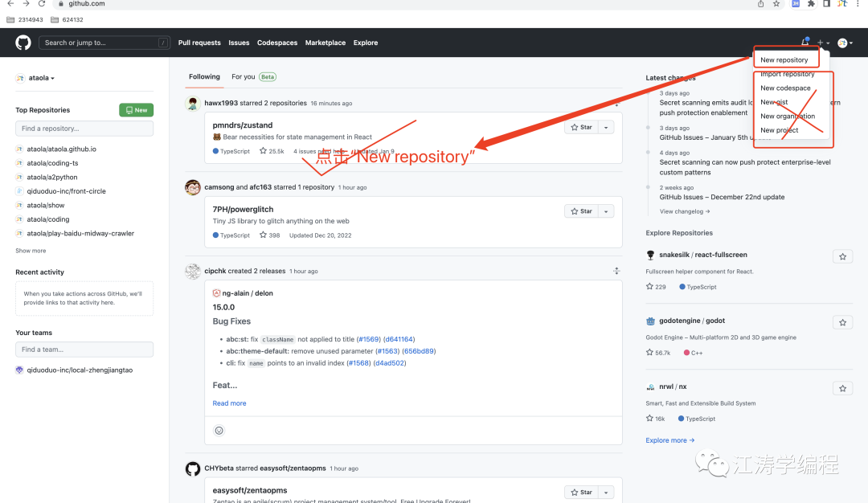868x503 pixels.
Task: Open the ataola/ataola.github.io repository
Action: pyautogui.click(x=61, y=149)
